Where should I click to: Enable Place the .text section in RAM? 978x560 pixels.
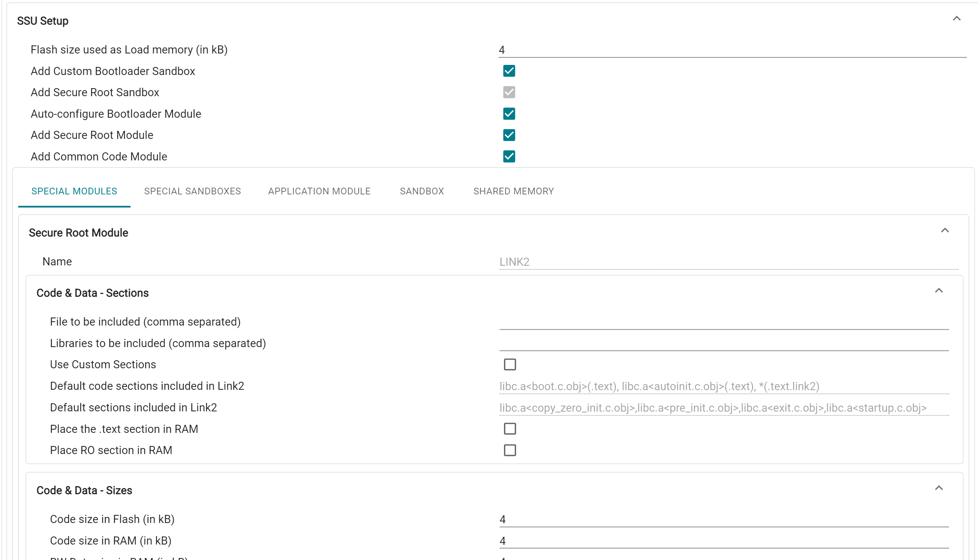coord(510,428)
